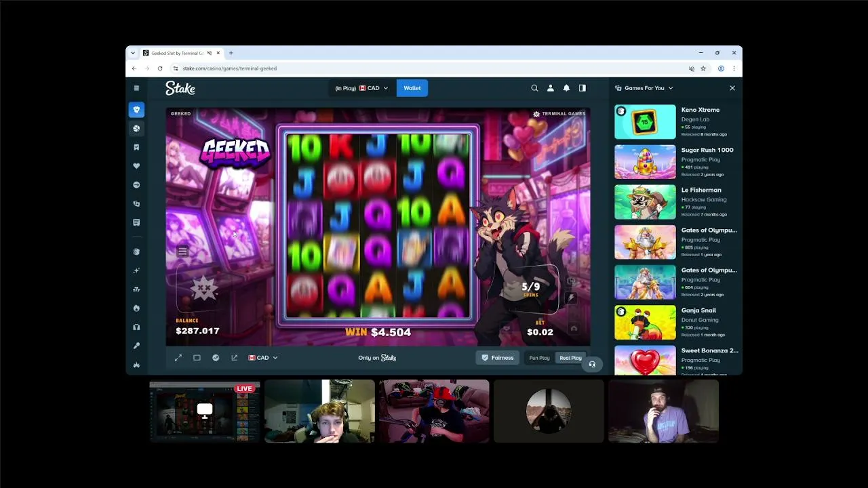Open the Le Fisherman game thumbnail
The width and height of the screenshot is (868, 488).
(645, 202)
